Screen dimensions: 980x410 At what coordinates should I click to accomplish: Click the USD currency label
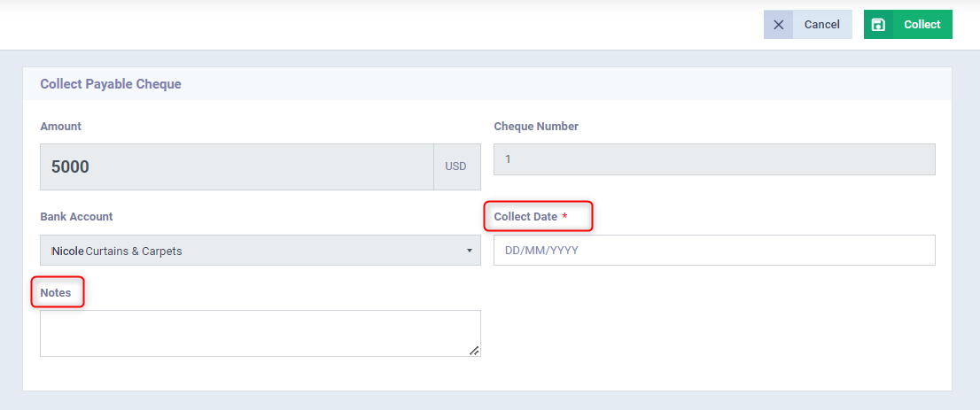[x=455, y=166]
